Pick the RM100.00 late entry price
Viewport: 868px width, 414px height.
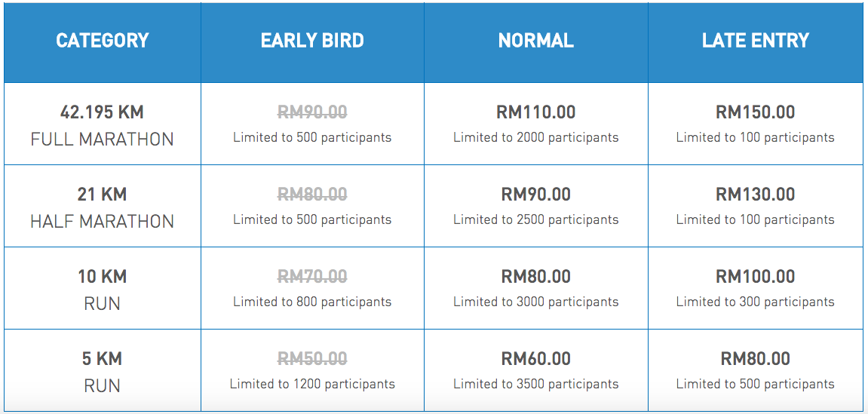(756, 276)
